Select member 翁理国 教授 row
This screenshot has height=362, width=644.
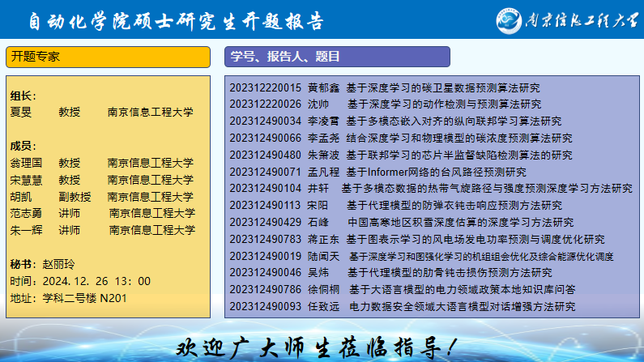tap(101, 163)
